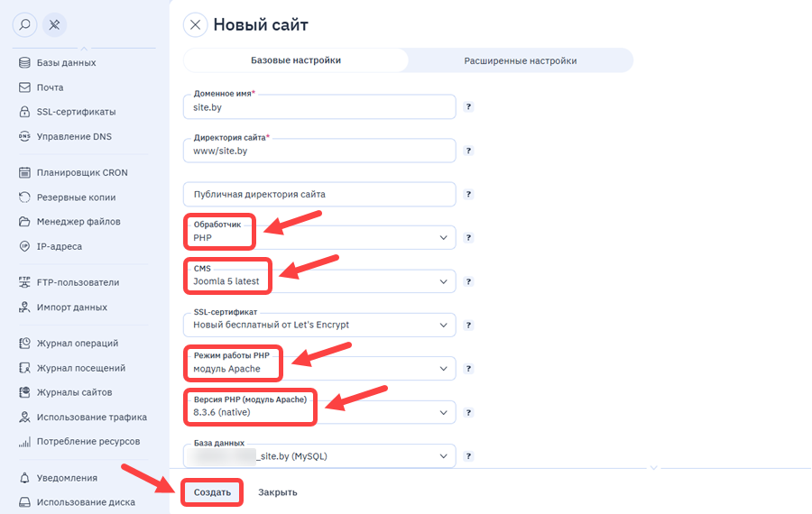
Task: Open the SSL-сертификат Let's Encrypt dropdown
Action: (319, 325)
